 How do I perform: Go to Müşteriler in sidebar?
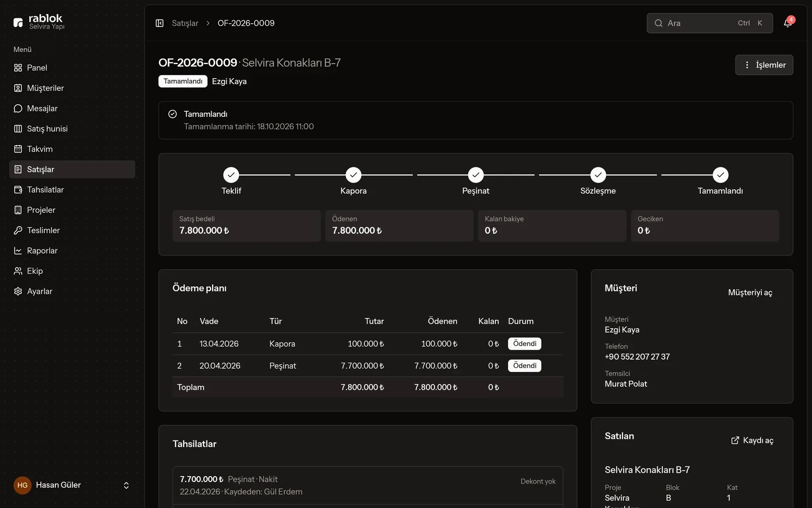pyautogui.click(x=72, y=88)
